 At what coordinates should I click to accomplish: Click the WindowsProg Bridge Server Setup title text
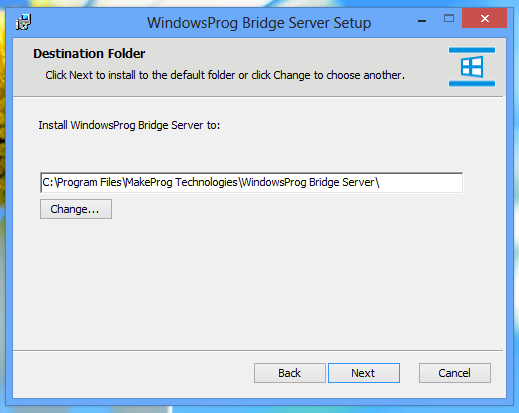tap(259, 23)
